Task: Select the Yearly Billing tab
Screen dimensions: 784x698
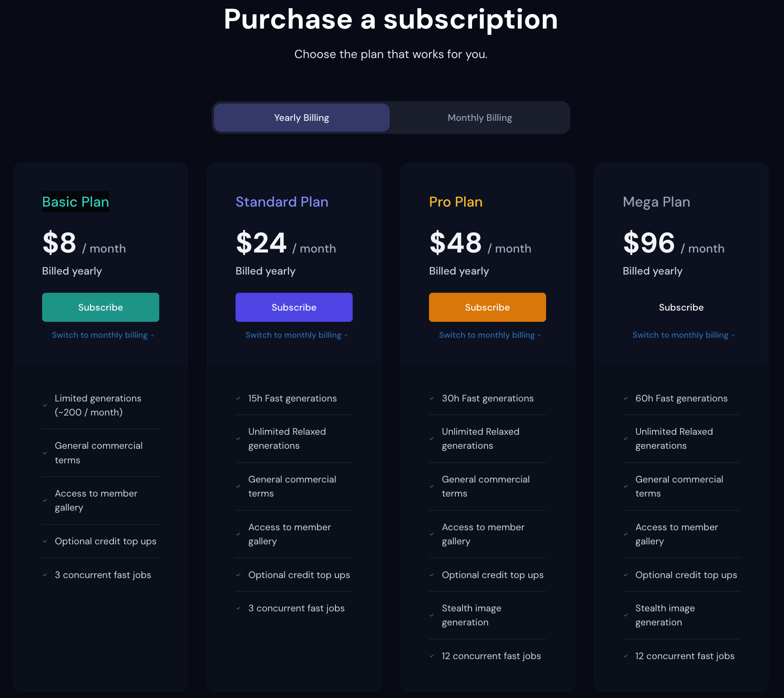Action: coord(301,118)
